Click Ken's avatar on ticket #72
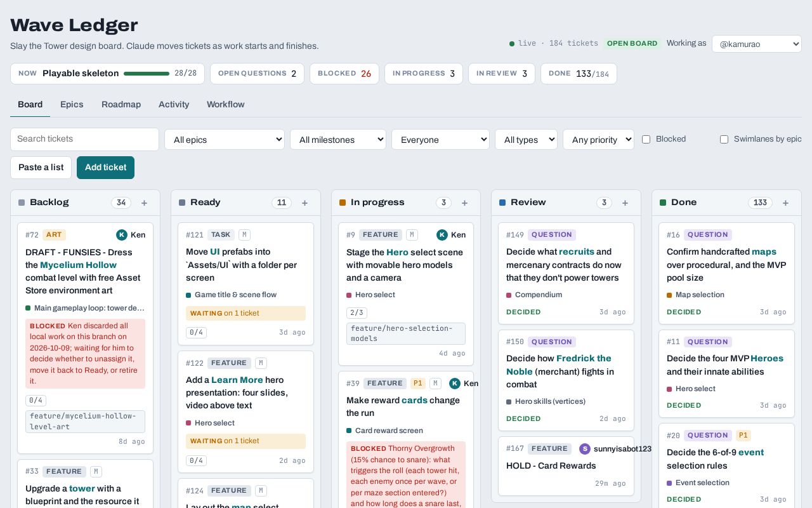This screenshot has width=812, height=508. pyautogui.click(x=122, y=235)
